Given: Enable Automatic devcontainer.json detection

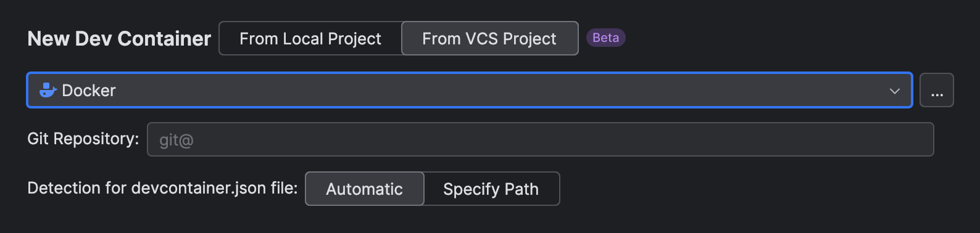Looking at the screenshot, I should (365, 189).
